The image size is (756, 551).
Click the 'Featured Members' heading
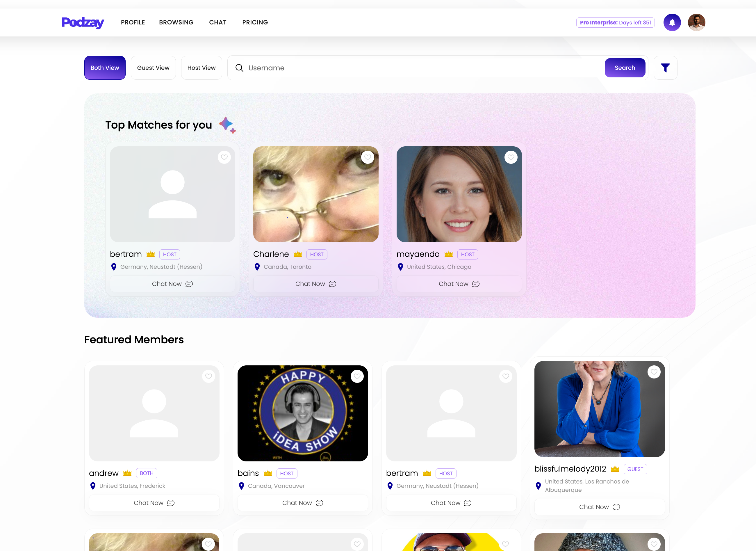[x=134, y=340]
